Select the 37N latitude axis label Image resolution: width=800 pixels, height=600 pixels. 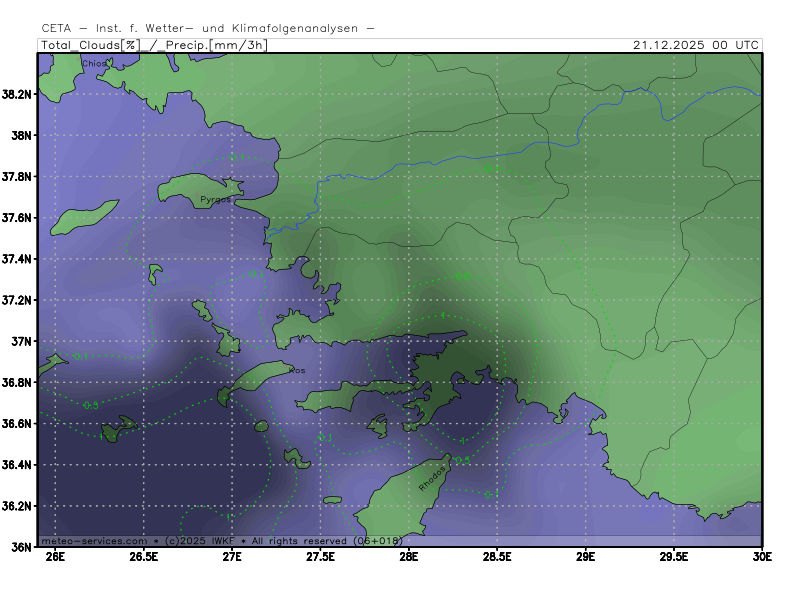pyautogui.click(x=22, y=341)
